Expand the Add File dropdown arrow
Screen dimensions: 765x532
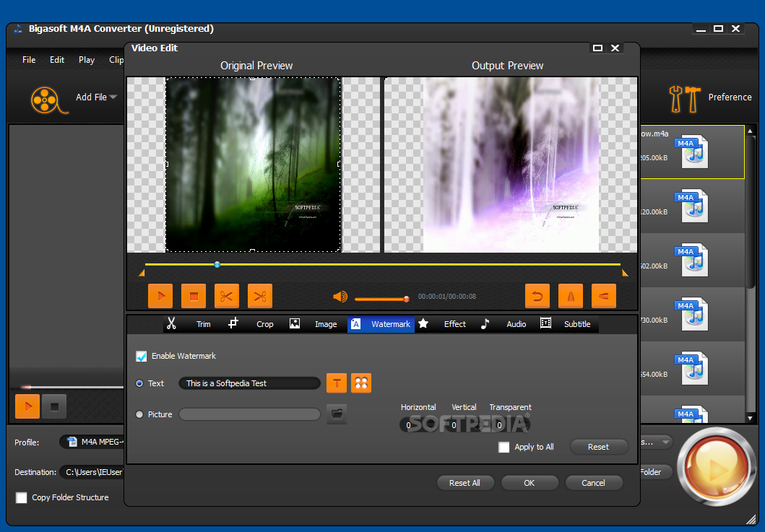[113, 97]
